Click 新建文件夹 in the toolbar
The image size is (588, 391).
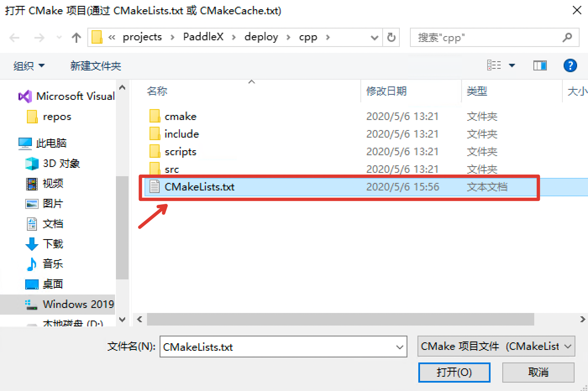point(96,66)
